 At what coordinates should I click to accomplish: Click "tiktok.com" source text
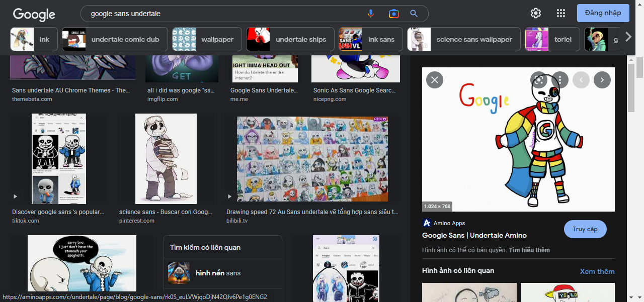[26, 221]
